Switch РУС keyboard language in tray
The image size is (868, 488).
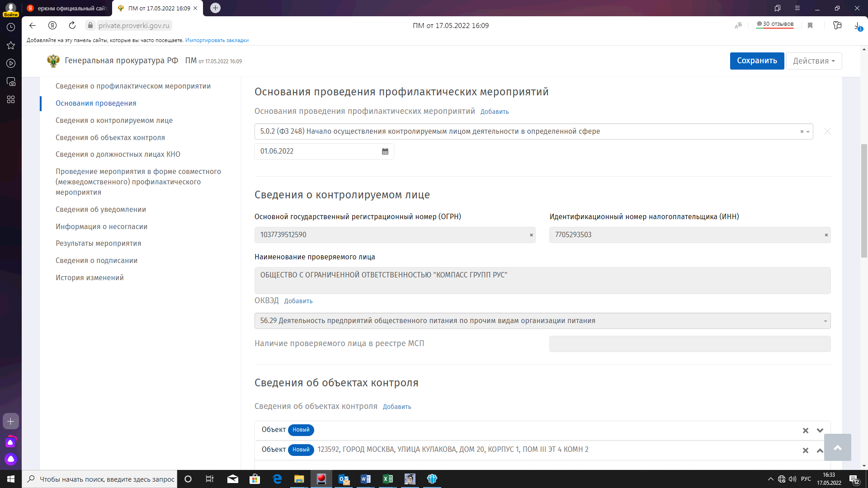pos(806,479)
